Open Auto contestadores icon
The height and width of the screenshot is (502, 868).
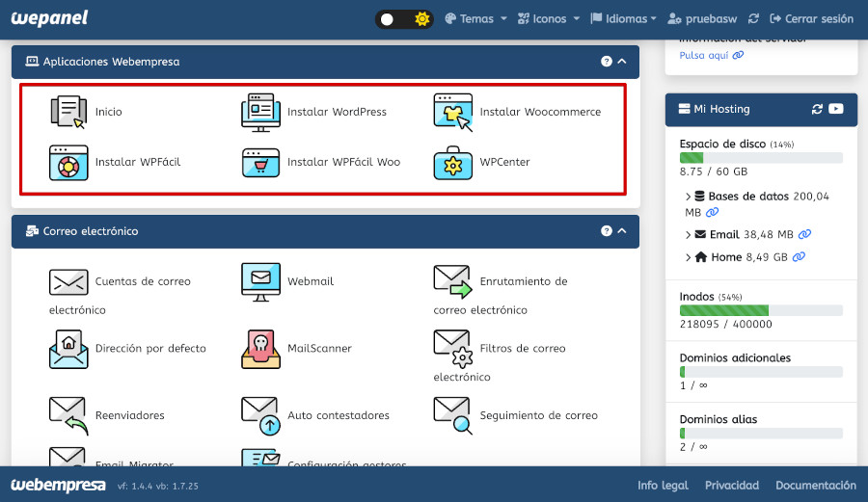[260, 415]
